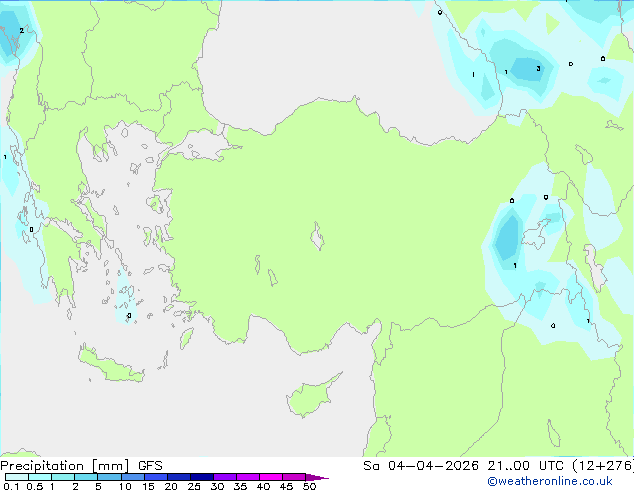Click the map value '3' in the Caucasus rain area
Image resolution: width=634 pixels, height=490 pixels.
[x=538, y=68]
